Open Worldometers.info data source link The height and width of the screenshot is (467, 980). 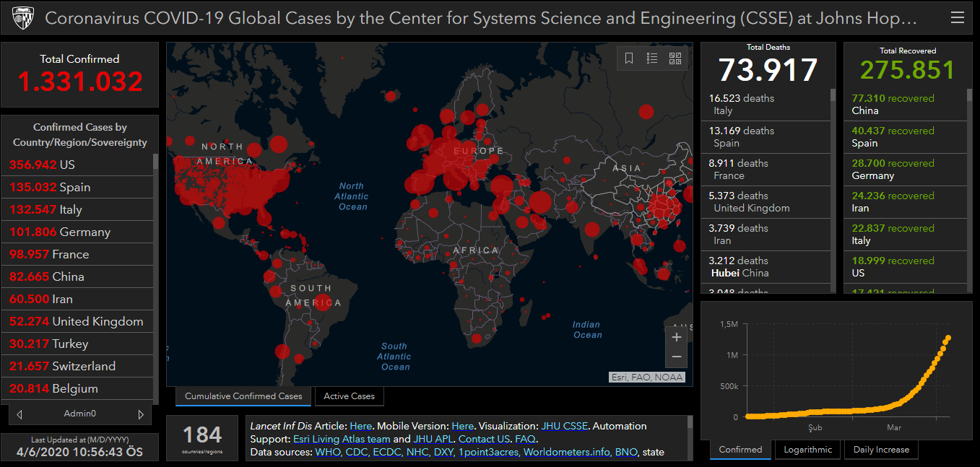click(566, 453)
